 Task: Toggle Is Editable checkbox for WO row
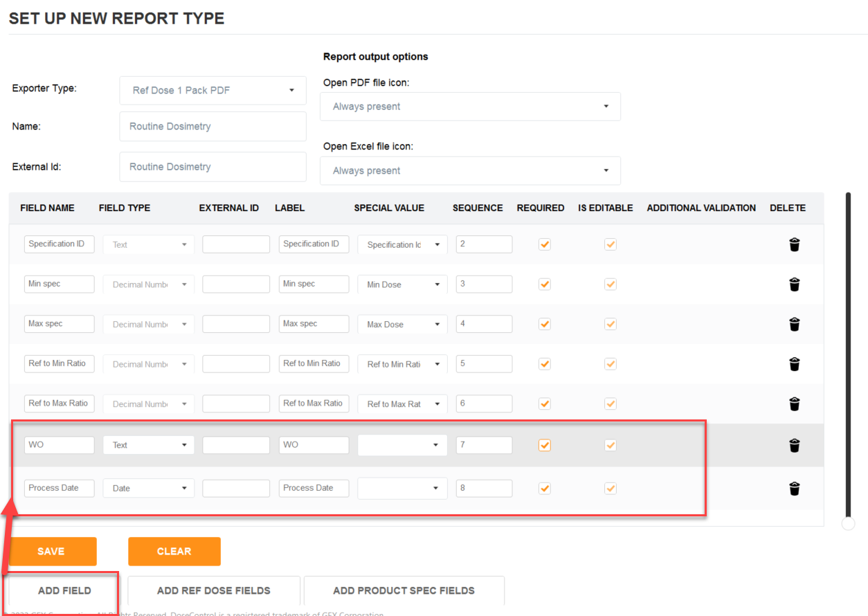tap(611, 445)
